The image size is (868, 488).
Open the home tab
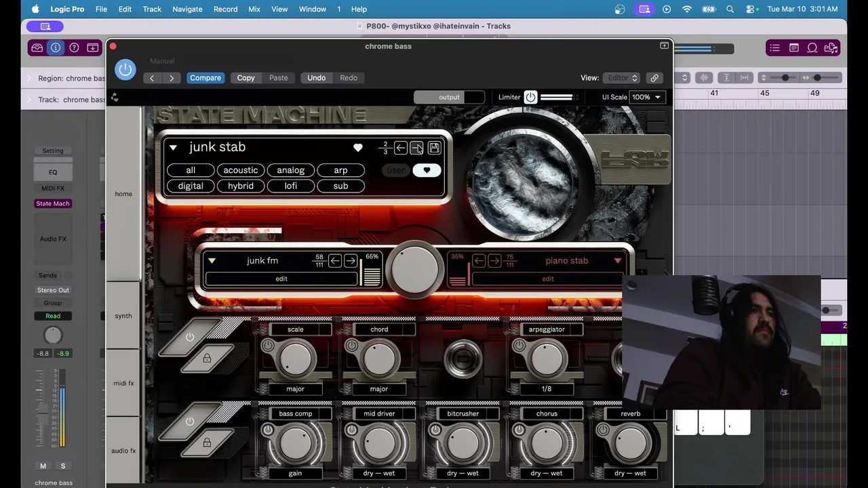click(x=123, y=194)
